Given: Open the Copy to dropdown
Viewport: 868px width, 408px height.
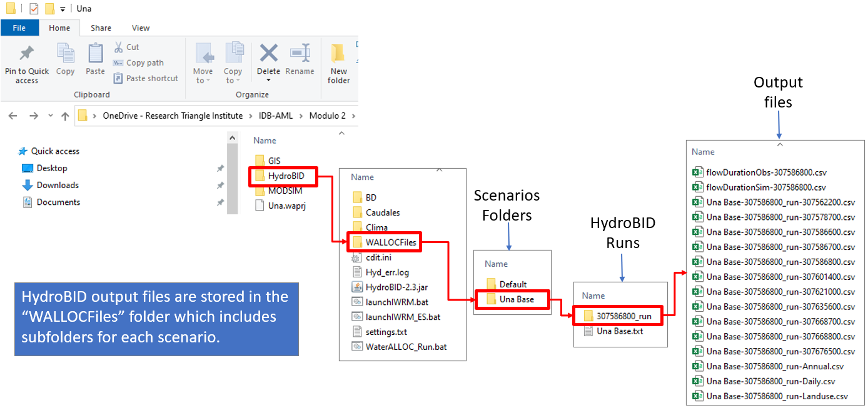Looking at the screenshot, I should [233, 80].
